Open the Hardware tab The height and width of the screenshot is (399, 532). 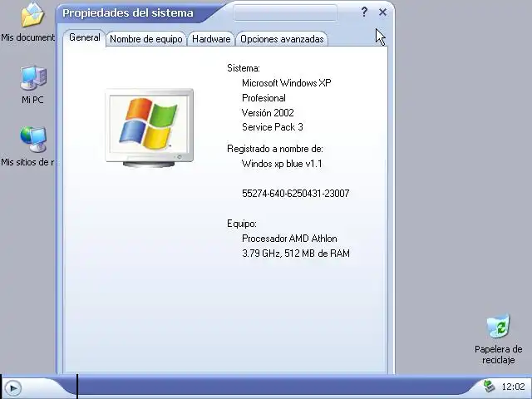211,39
